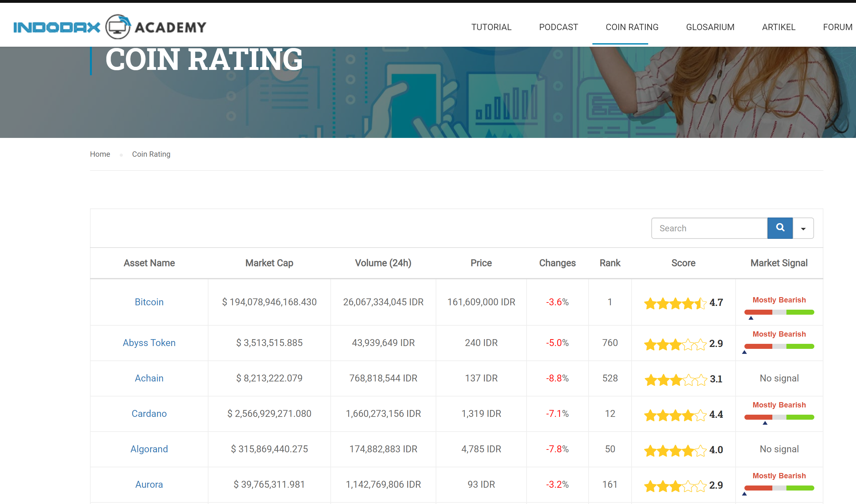
Task: Click Aurora's 2.9 star rating
Action: (x=683, y=485)
